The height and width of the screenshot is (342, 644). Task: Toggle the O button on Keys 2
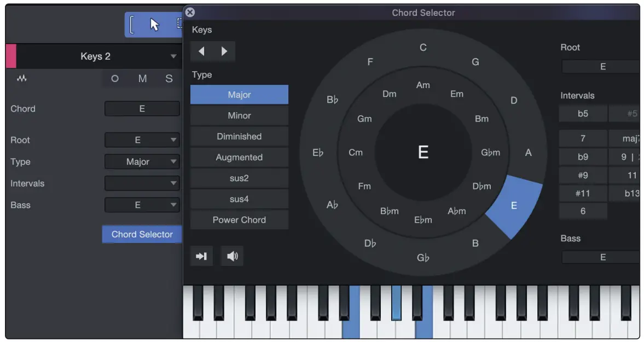(115, 78)
